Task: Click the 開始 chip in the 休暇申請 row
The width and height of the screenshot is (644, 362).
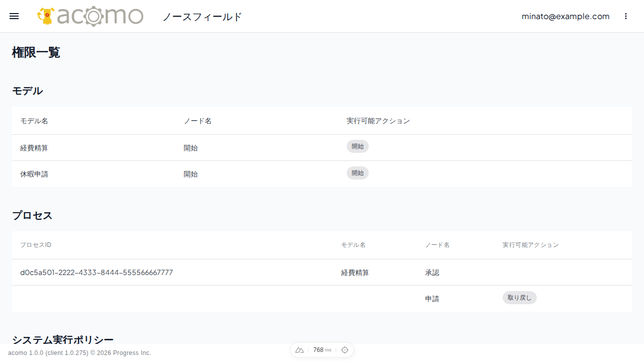Action: click(x=358, y=173)
